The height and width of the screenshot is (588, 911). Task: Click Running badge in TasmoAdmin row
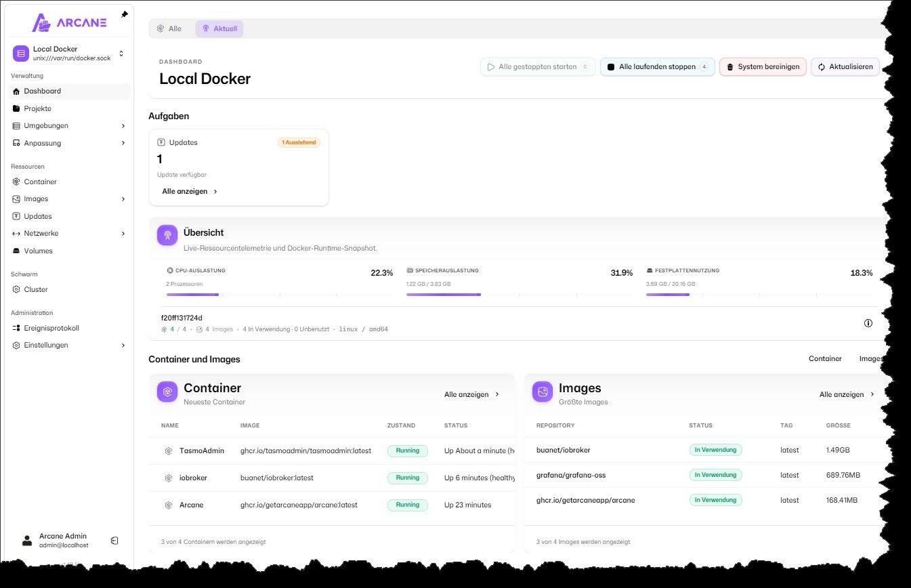click(x=408, y=450)
